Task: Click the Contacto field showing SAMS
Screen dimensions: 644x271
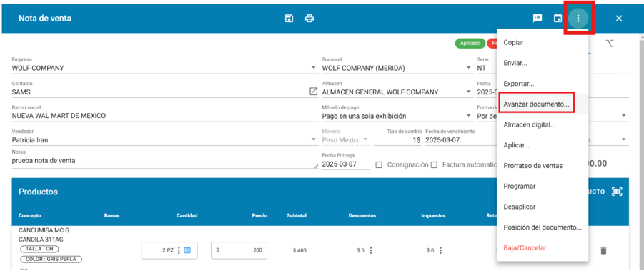Action: pyautogui.click(x=160, y=92)
